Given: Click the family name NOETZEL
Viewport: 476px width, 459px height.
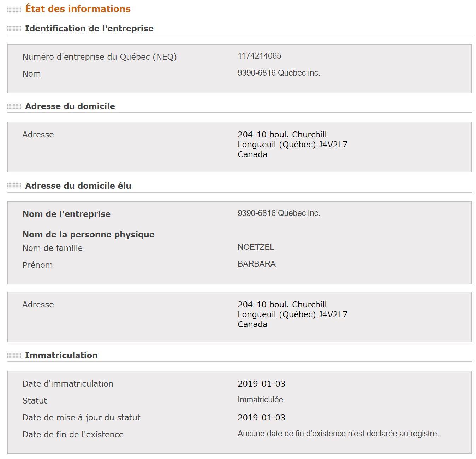Looking at the screenshot, I should coord(256,247).
